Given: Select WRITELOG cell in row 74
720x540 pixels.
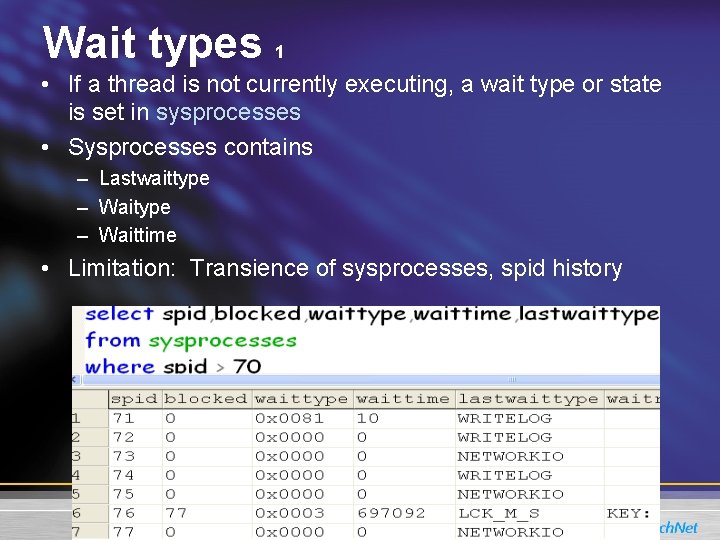Looking at the screenshot, I should tap(529, 475).
